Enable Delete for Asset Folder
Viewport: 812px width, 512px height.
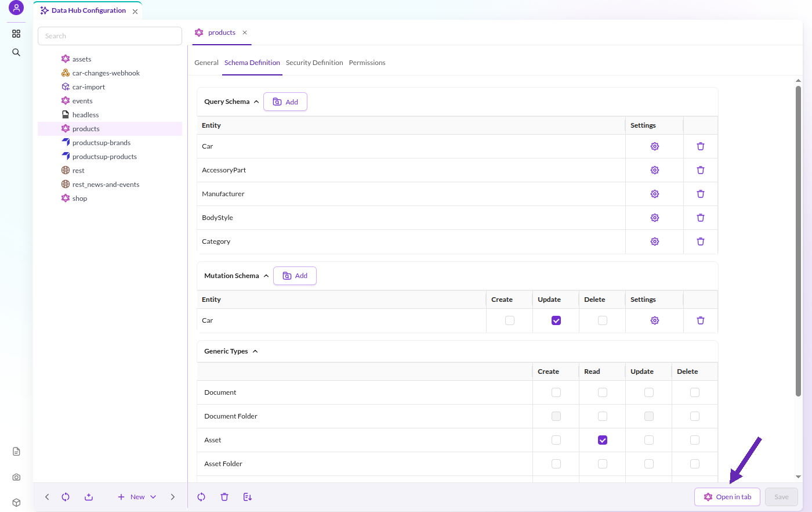[695, 464]
